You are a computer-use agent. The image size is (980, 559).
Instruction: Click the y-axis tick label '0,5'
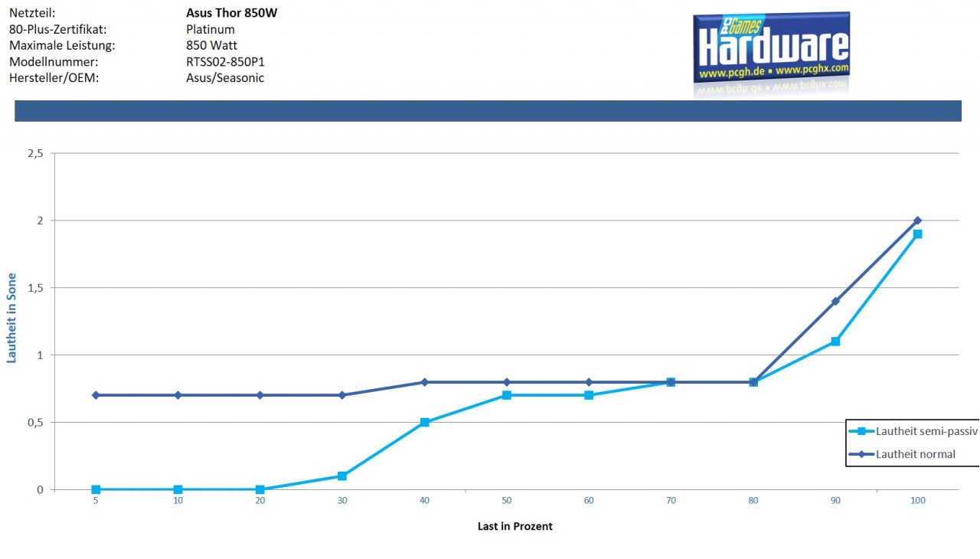point(34,423)
